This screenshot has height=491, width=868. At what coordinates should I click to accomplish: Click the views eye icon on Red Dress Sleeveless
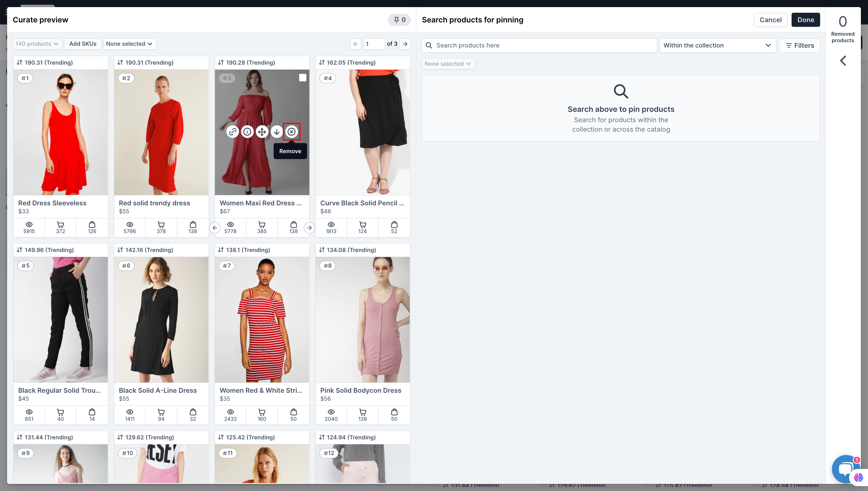tap(29, 225)
